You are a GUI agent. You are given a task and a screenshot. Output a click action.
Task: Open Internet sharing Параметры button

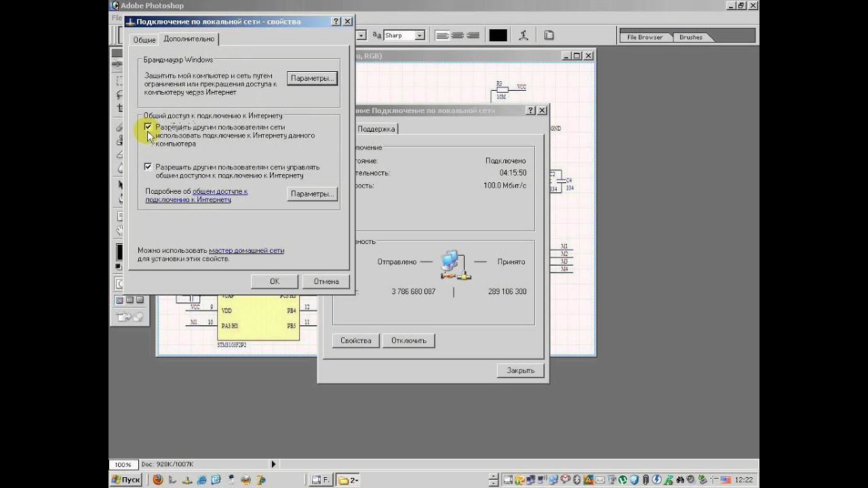click(x=312, y=194)
